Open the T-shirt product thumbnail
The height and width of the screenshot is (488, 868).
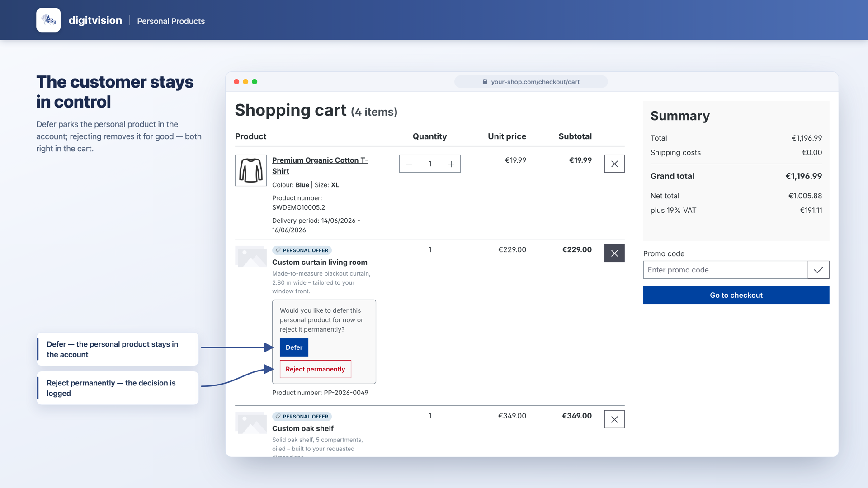click(251, 170)
